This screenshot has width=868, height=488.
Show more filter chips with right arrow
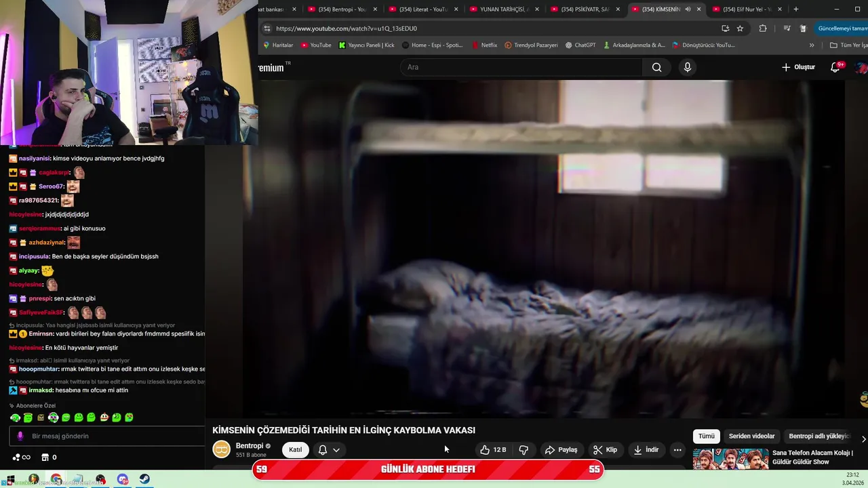pyautogui.click(x=863, y=439)
